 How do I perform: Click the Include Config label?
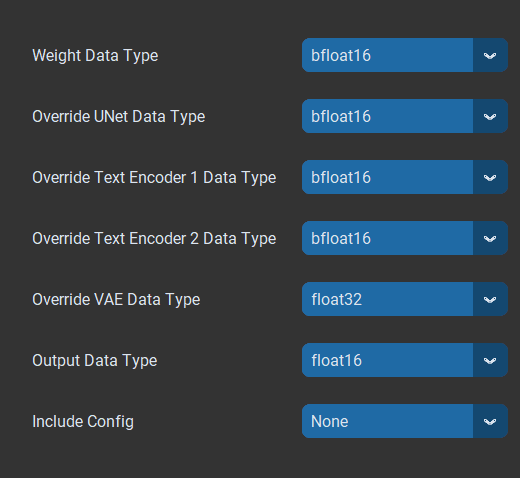coord(83,422)
